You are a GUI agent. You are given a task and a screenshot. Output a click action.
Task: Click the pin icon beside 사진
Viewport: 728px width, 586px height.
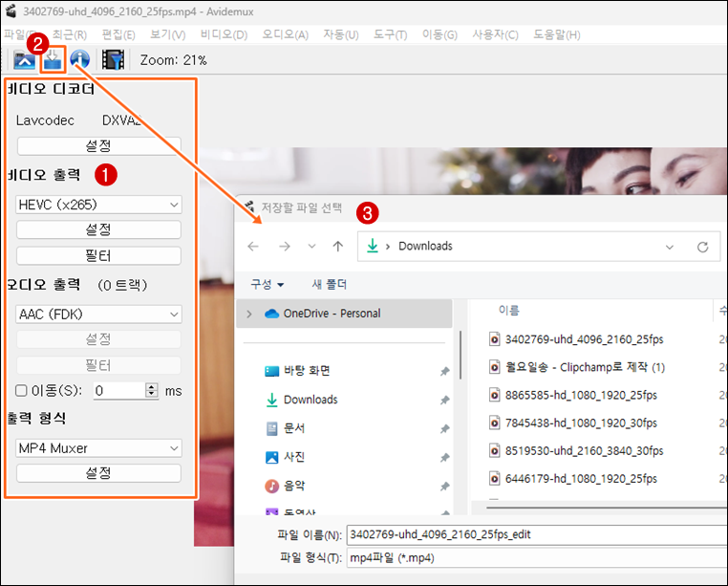(x=445, y=458)
